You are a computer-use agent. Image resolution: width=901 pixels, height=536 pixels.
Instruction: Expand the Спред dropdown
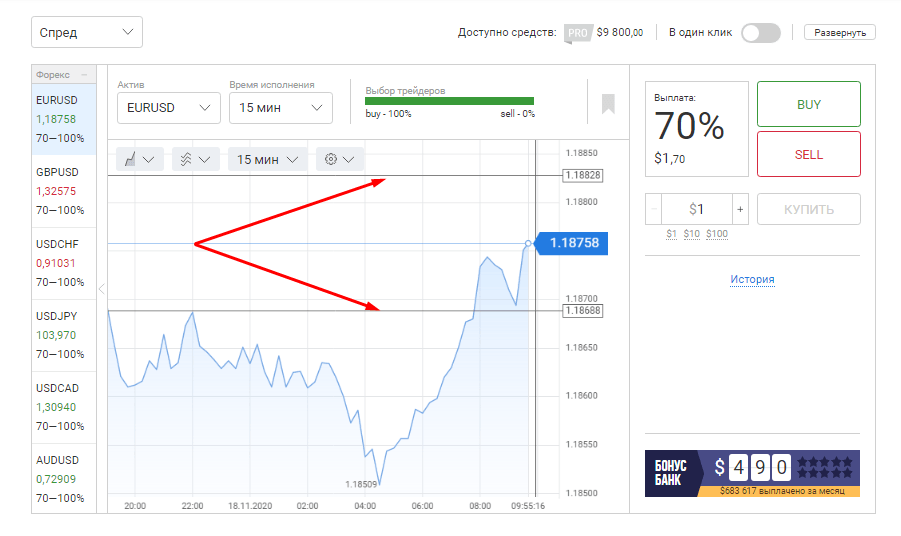tap(87, 32)
